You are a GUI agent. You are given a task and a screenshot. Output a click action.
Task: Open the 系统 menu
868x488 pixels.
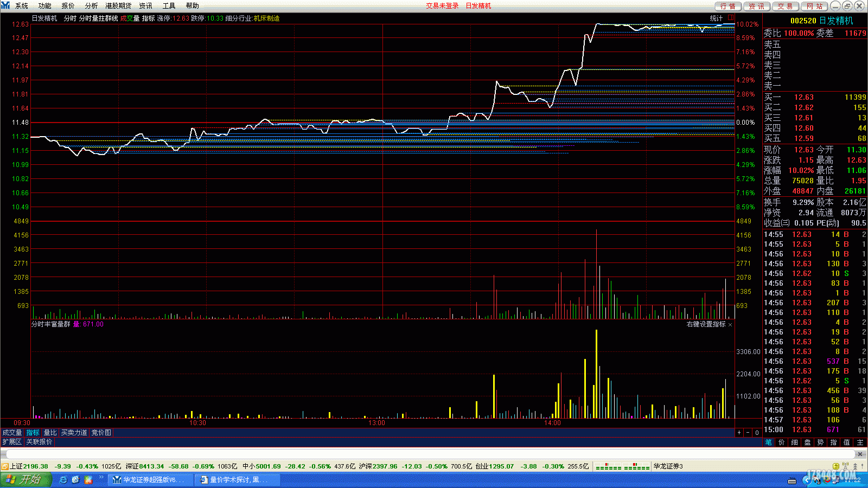click(x=22, y=6)
